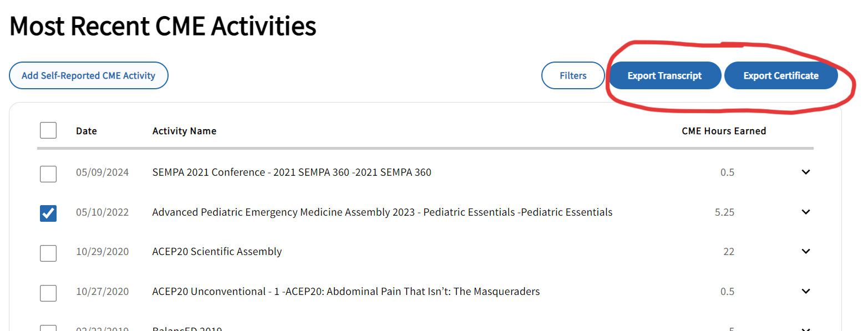868x331 pixels.
Task: Click the Activity Name column header
Action: coord(184,131)
